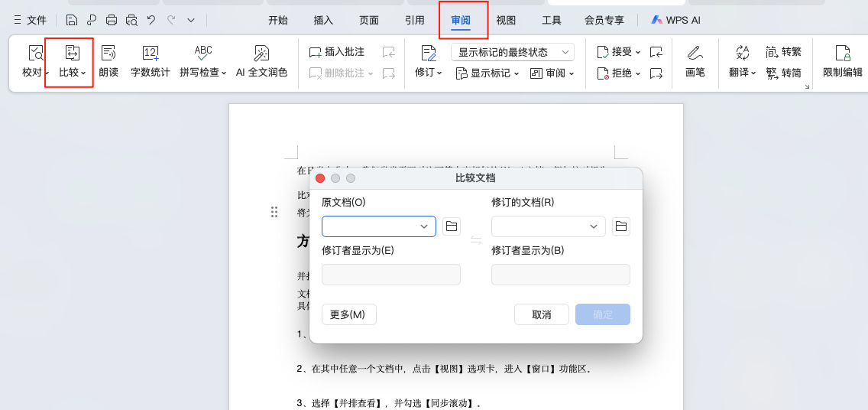Click the paragraph drag handle dots
The image size is (868, 410).
[x=274, y=212]
